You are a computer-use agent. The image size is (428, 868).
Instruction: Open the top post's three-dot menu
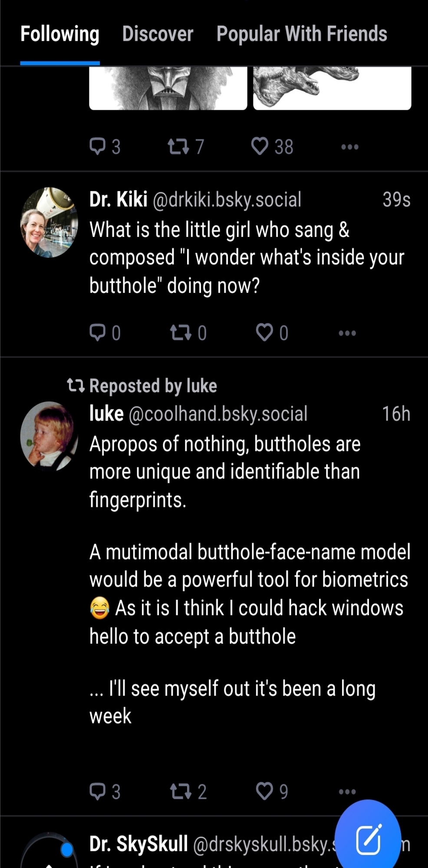[x=349, y=147]
